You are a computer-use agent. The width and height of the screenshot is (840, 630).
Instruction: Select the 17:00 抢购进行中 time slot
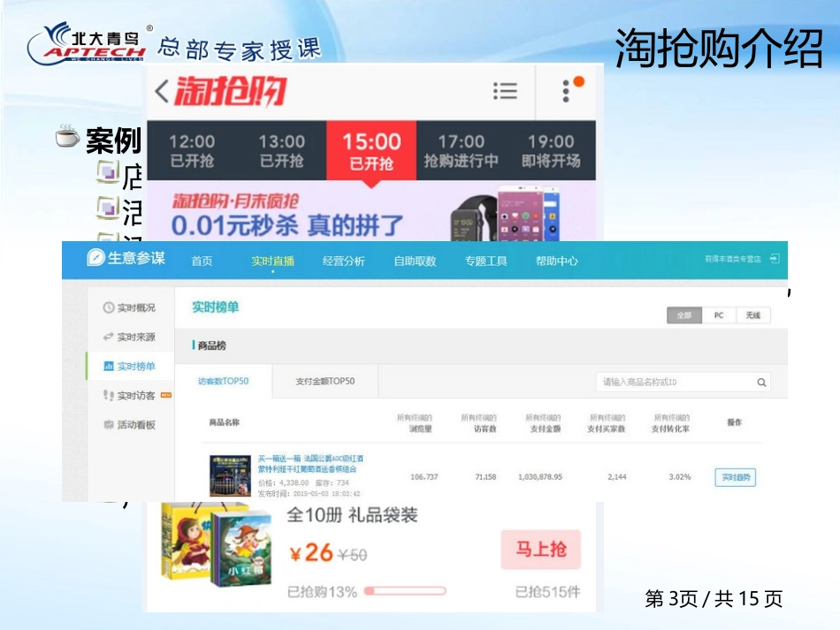[461, 150]
